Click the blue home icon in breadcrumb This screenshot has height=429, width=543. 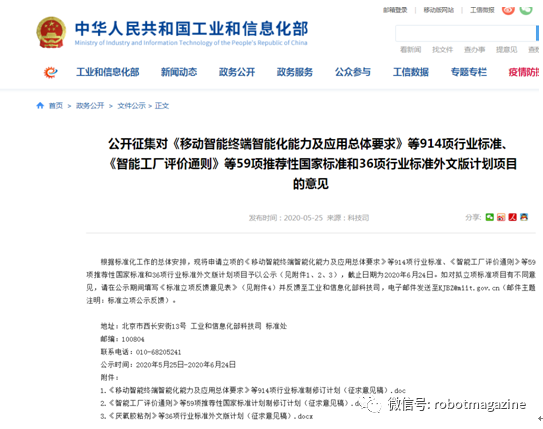(x=40, y=105)
